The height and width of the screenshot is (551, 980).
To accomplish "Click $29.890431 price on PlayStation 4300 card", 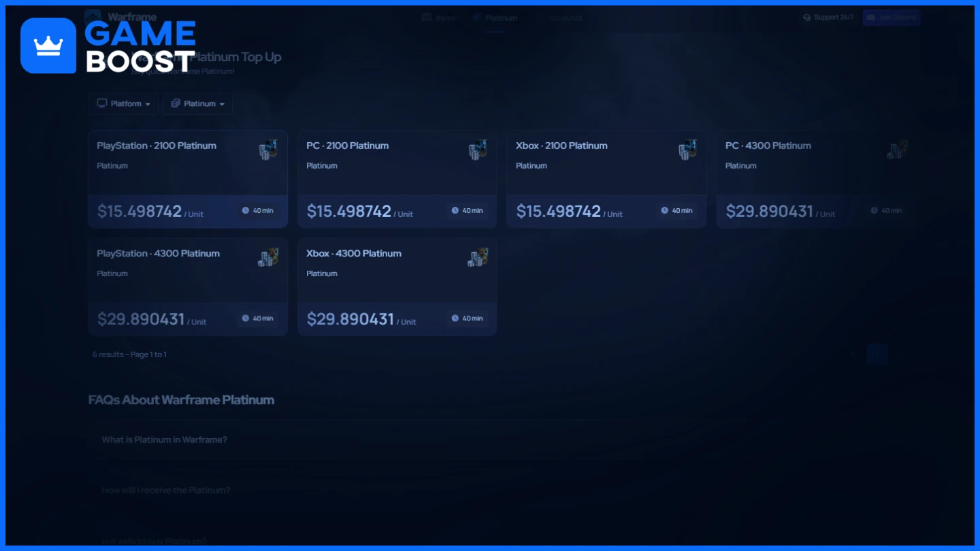I will coord(141,319).
